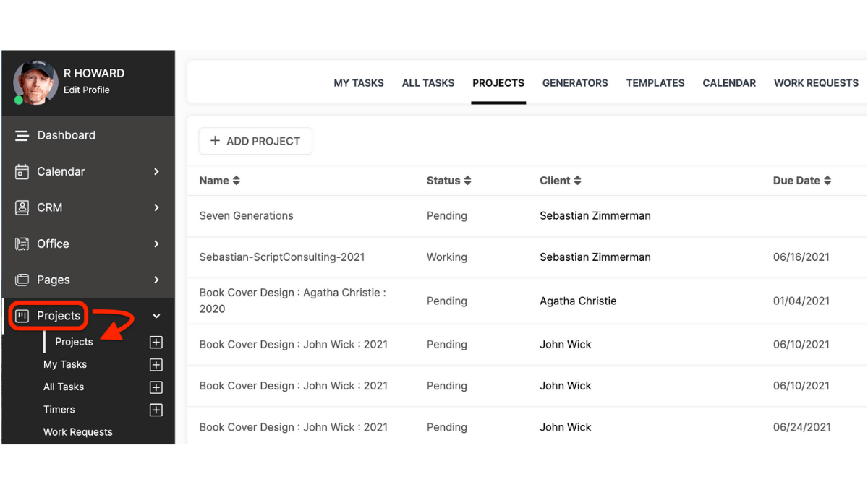
Task: Select the CRM icon in the sidebar
Action: pyautogui.click(x=22, y=207)
